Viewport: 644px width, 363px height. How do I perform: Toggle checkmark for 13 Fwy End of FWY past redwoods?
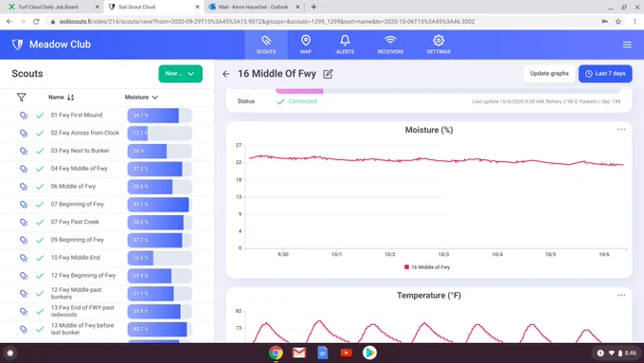click(x=40, y=311)
